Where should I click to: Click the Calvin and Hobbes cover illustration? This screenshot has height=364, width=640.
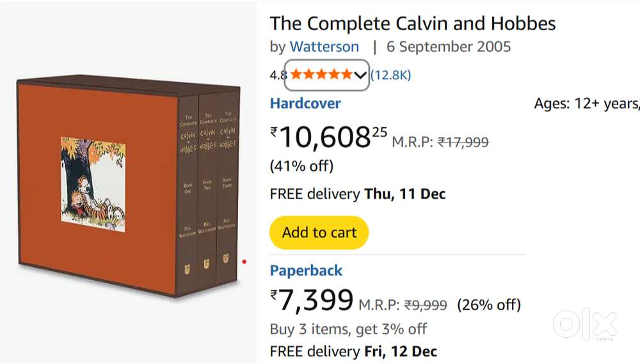[93, 184]
